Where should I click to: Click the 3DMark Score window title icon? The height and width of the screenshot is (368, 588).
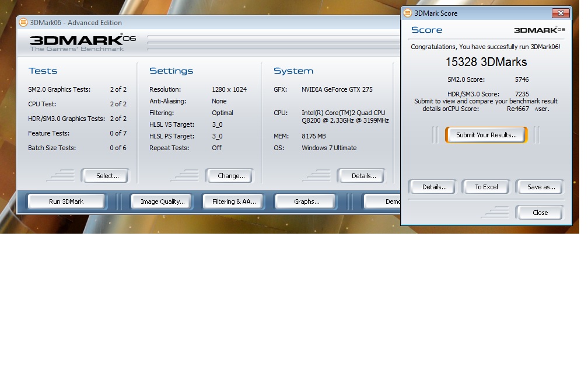(407, 13)
